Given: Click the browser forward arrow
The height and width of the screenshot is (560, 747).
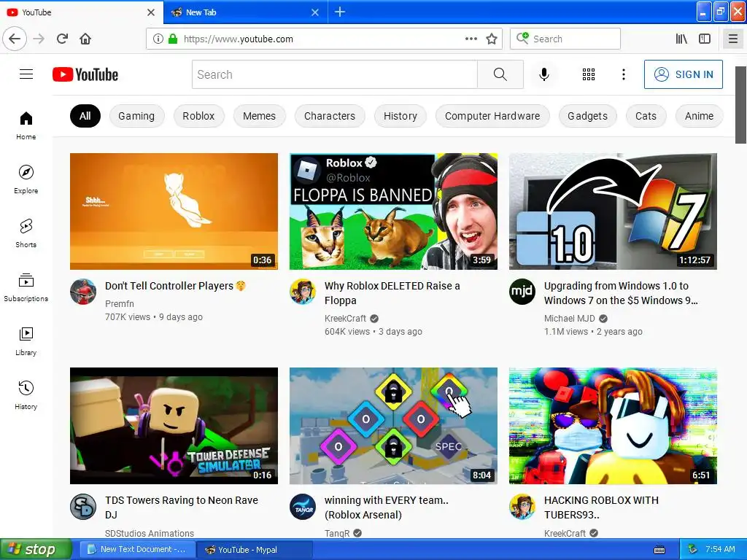Looking at the screenshot, I should (39, 39).
